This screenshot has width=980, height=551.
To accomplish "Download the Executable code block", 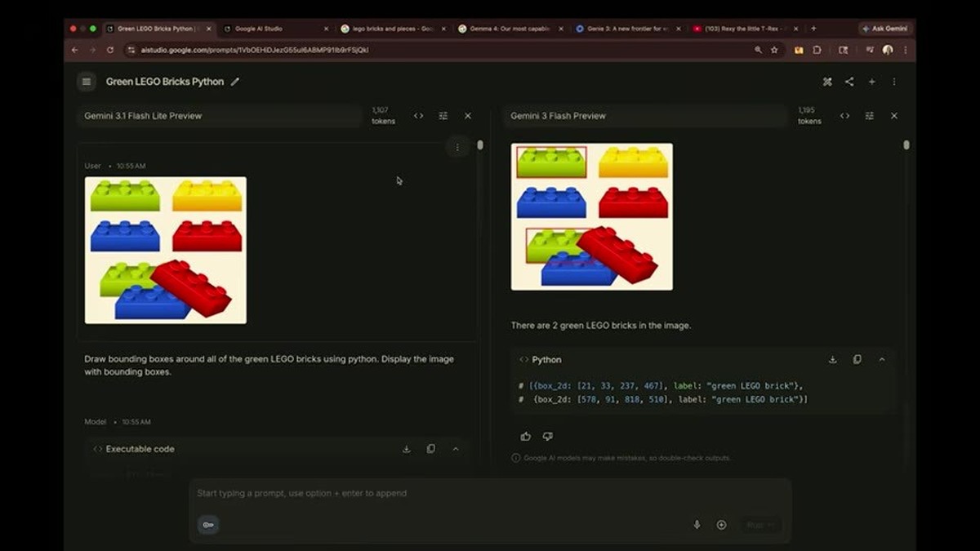I will [x=407, y=449].
